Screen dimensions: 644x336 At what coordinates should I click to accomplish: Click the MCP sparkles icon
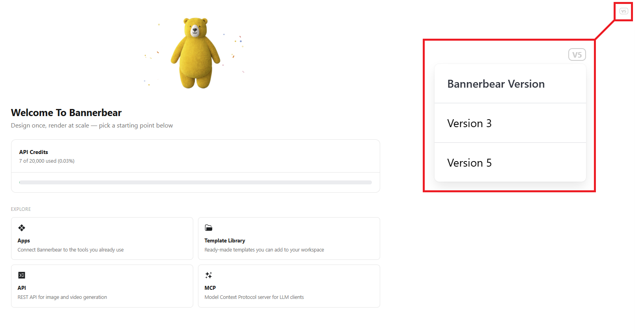click(209, 275)
